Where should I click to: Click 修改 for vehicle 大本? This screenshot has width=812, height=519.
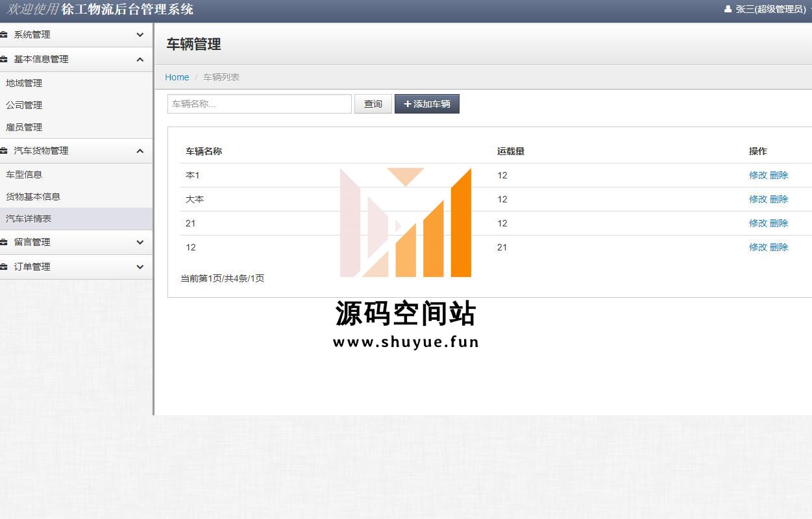click(758, 199)
